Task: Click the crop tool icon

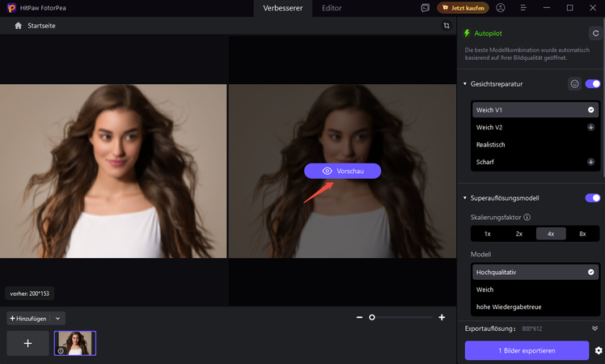Action: (446, 26)
